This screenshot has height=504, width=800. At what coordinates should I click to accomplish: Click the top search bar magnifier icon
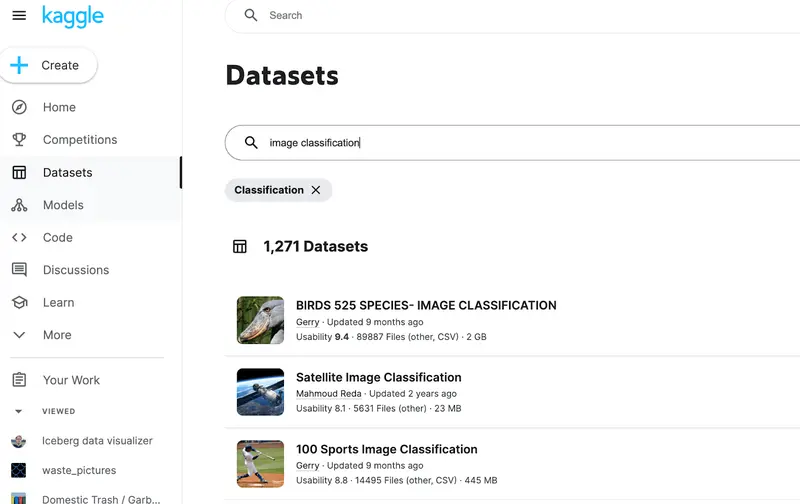[251, 15]
